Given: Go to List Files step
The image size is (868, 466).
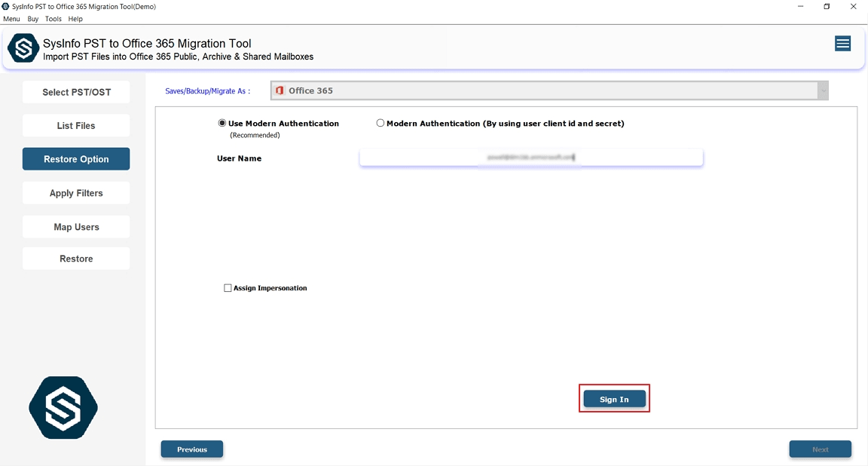Looking at the screenshot, I should (76, 126).
